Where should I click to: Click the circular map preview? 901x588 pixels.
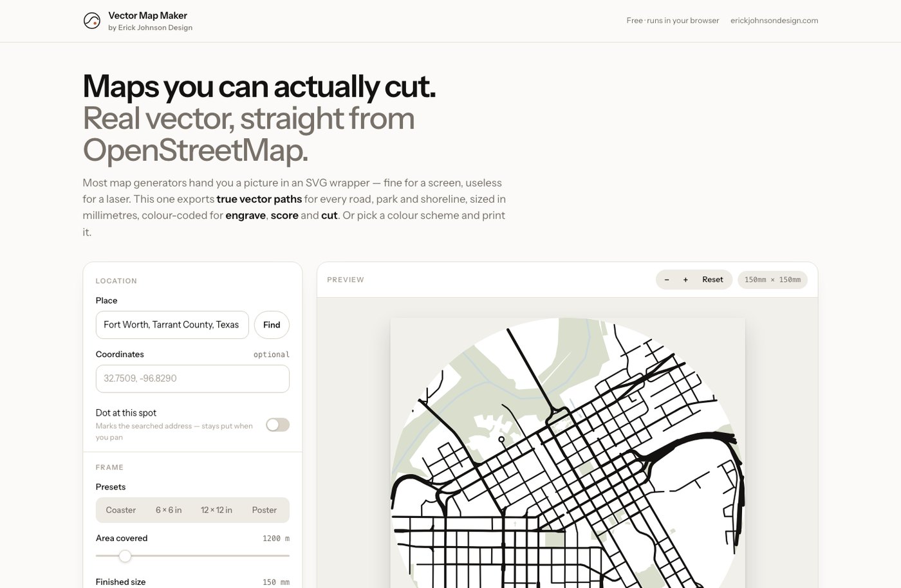(x=568, y=454)
